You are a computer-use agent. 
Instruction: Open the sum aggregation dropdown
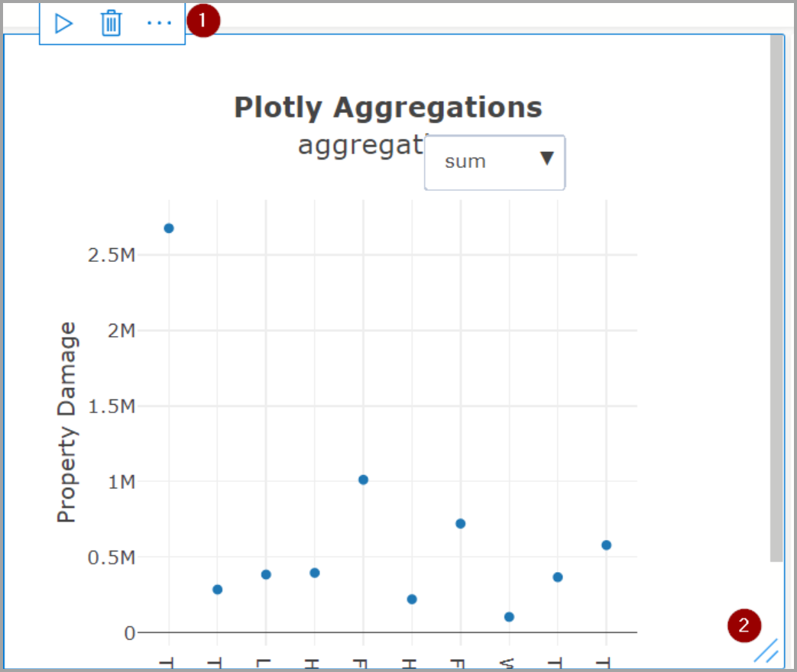tap(494, 163)
